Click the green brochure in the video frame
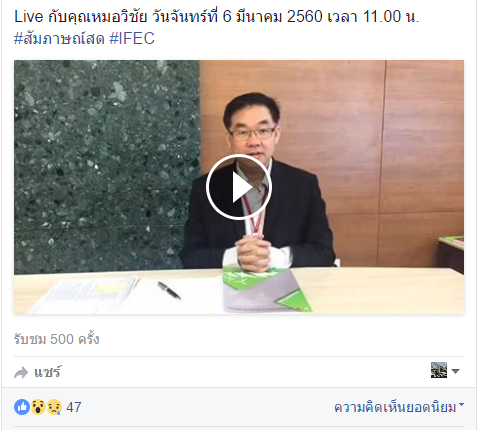 [267, 288]
